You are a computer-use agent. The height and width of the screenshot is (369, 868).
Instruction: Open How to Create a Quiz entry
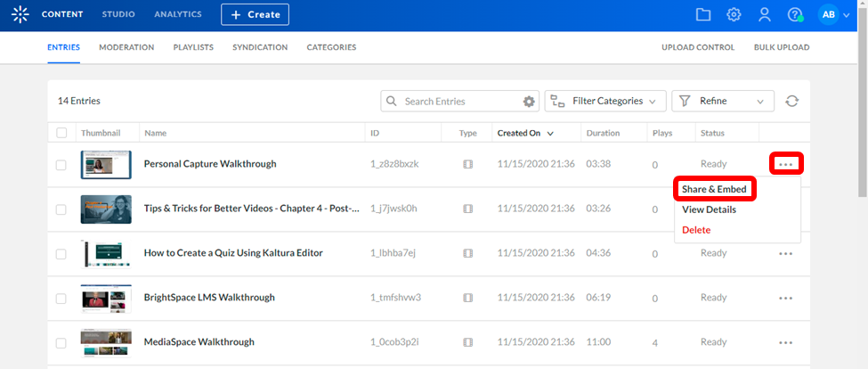233,253
